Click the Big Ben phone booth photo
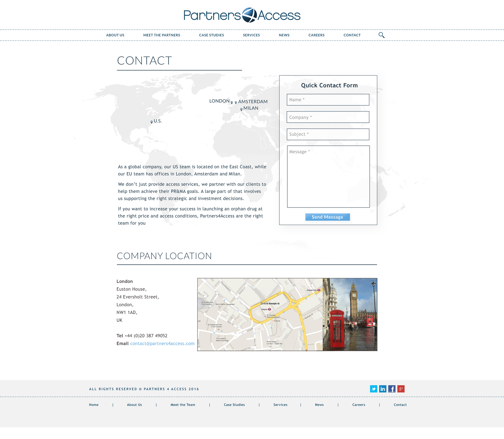 tap(350, 314)
